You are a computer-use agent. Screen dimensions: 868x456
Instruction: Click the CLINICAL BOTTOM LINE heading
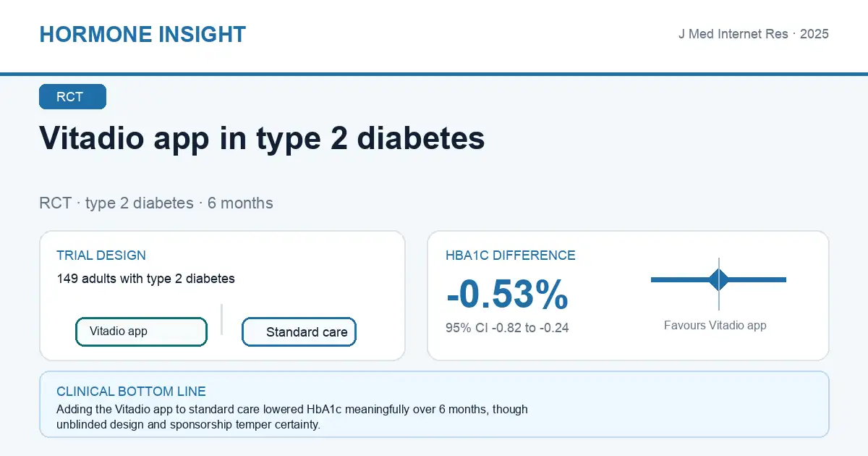131,392
